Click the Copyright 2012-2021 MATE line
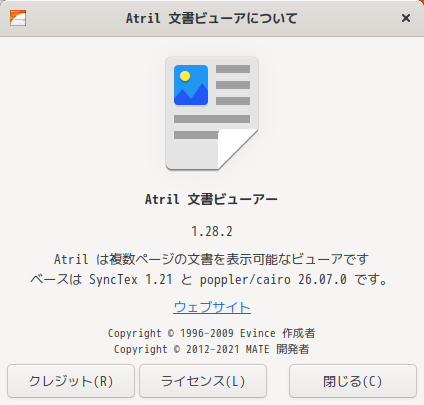Viewport: 424px width, 405px height. tap(212, 349)
